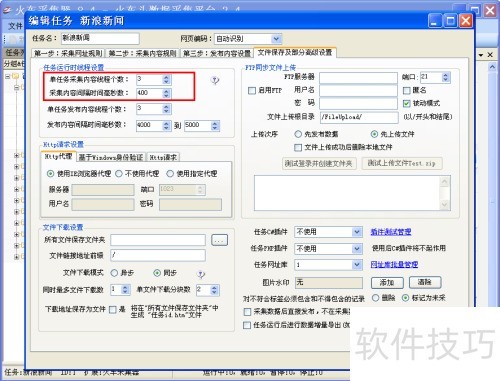The height and width of the screenshot is (381, 500).
Task: Select 先发布数据 upload order
Action: pos(298,134)
